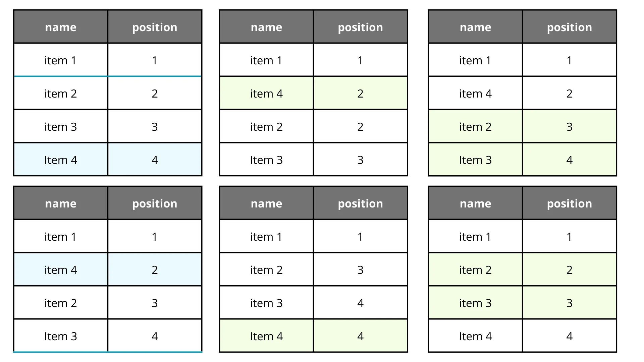Image resolution: width=644 pixels, height=362 pixels.
Task: Select green position "3" cell beside item 3
Action: pyautogui.click(x=569, y=303)
